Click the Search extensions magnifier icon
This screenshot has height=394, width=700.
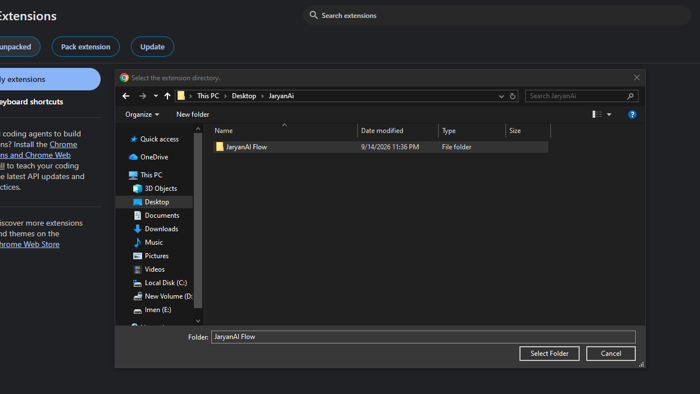(314, 15)
